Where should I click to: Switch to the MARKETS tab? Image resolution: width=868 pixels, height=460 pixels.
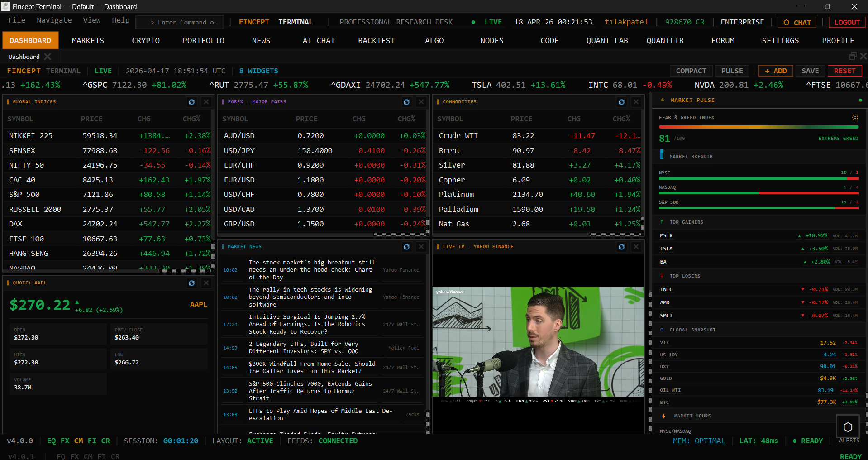click(x=88, y=40)
